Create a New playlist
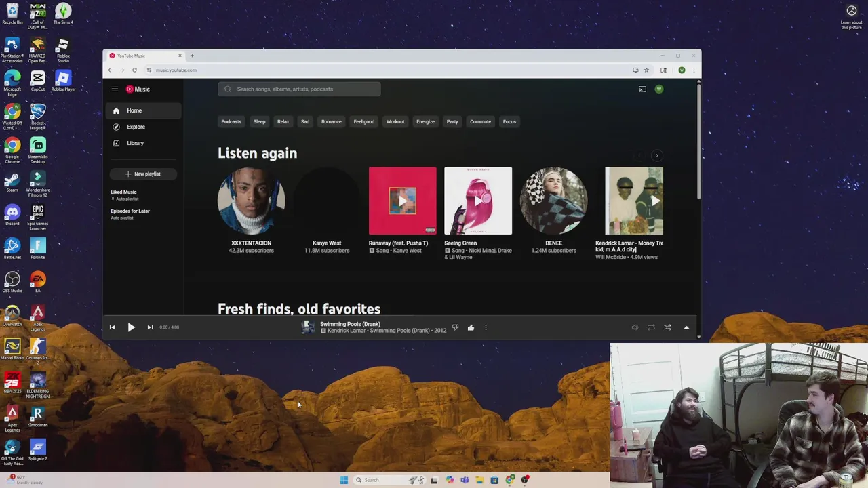This screenshot has height=488, width=868. tap(142, 174)
